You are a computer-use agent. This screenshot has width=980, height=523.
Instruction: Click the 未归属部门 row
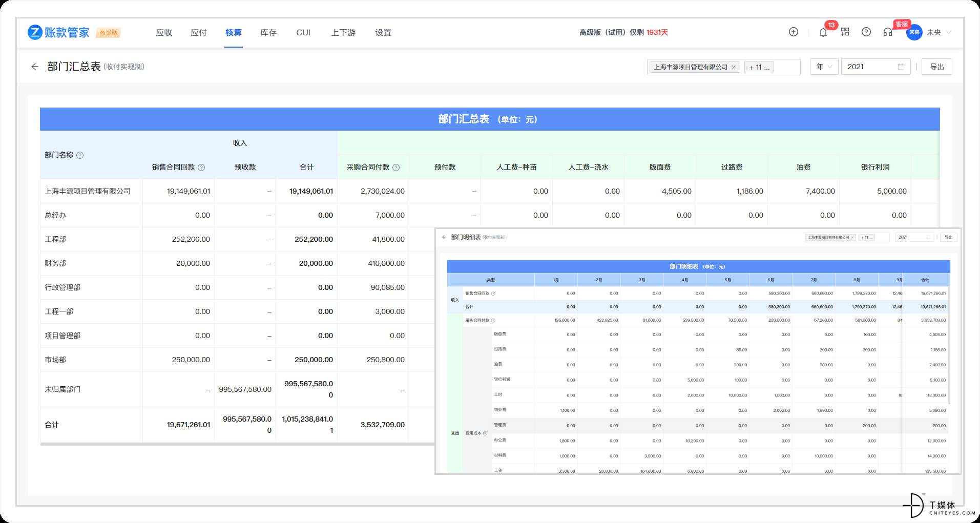tap(62, 389)
